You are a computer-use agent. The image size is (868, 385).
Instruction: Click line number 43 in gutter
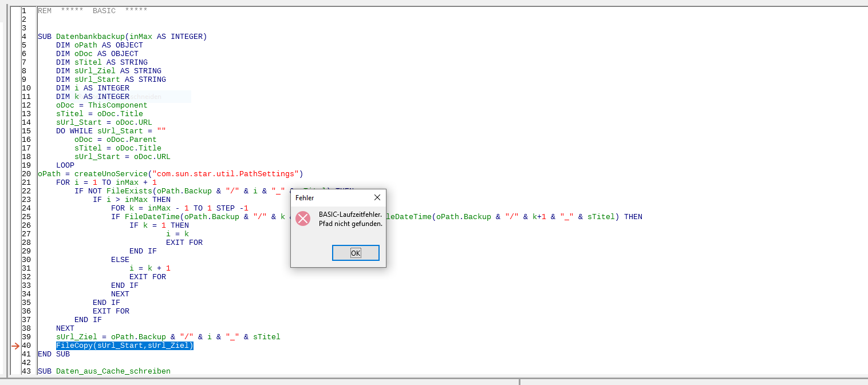tap(26, 371)
